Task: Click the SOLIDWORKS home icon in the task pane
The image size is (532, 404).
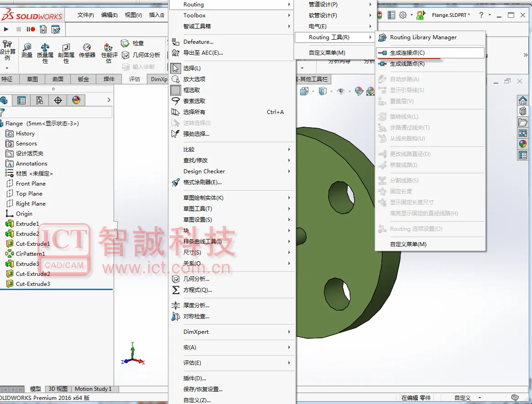Action: tap(523, 100)
